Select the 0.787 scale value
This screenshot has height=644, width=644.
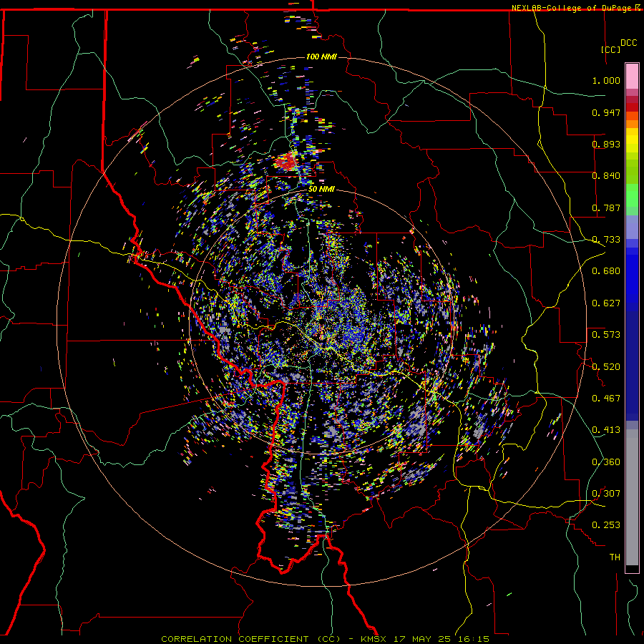(x=606, y=208)
